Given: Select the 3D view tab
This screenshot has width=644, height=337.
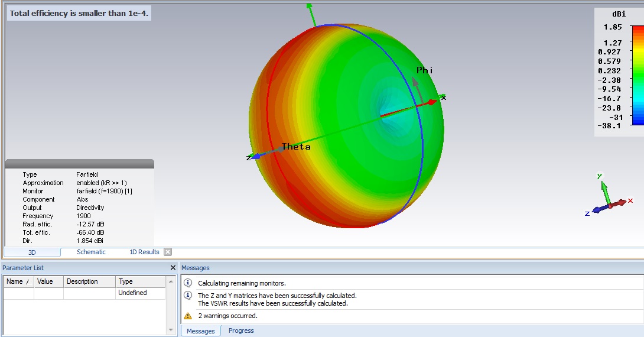Looking at the screenshot, I should tap(32, 252).
